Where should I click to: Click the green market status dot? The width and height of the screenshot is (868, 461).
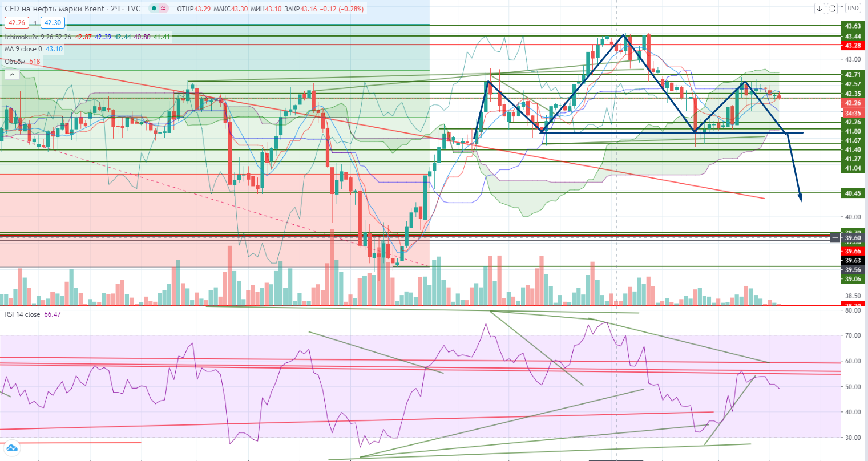154,9
